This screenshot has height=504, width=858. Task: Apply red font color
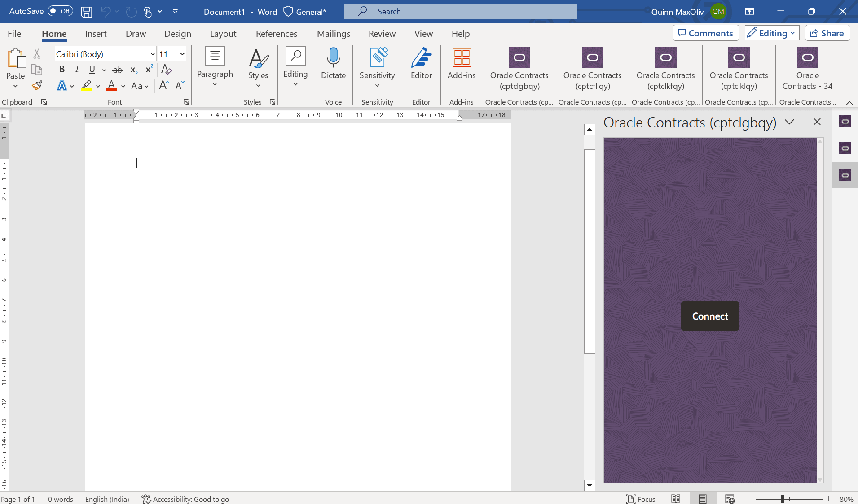[111, 86]
